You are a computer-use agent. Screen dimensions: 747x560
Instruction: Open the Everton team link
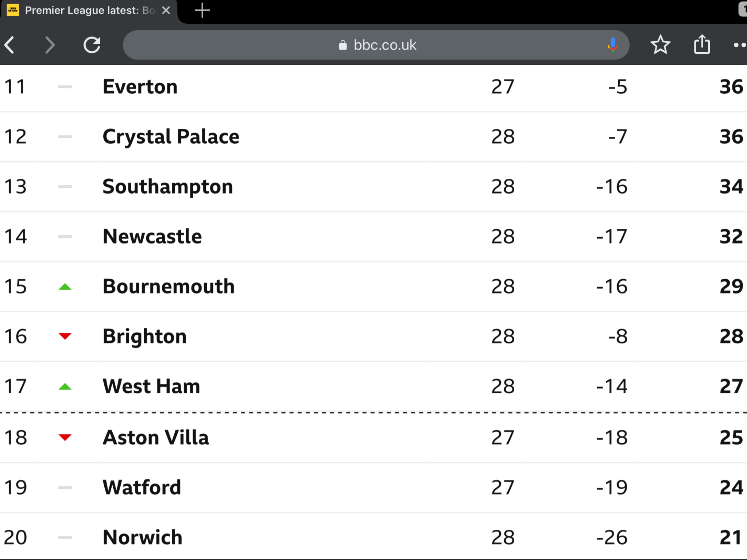pyautogui.click(x=140, y=87)
